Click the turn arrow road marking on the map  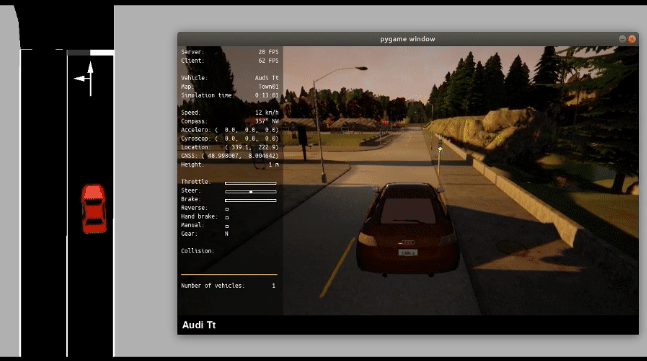pyautogui.click(x=86, y=78)
